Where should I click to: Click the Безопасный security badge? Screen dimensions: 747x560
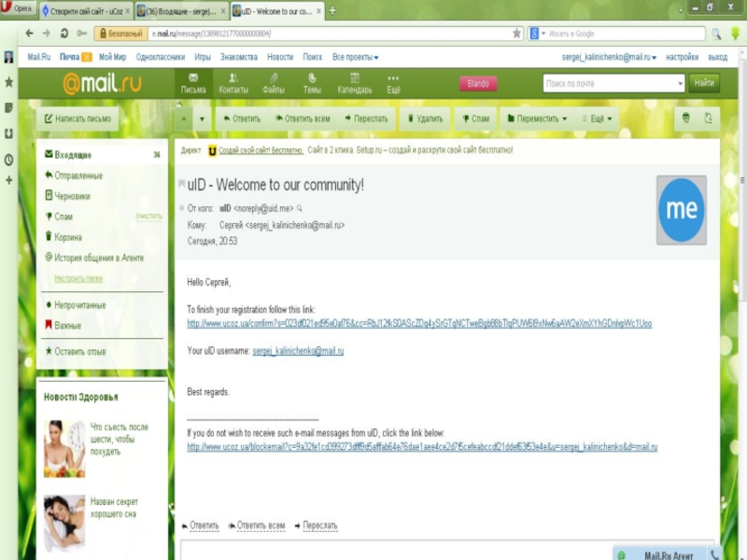(120, 34)
